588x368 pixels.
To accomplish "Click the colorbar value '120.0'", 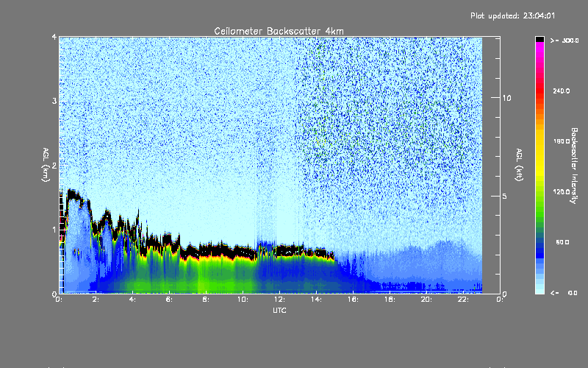I will tap(561, 191).
